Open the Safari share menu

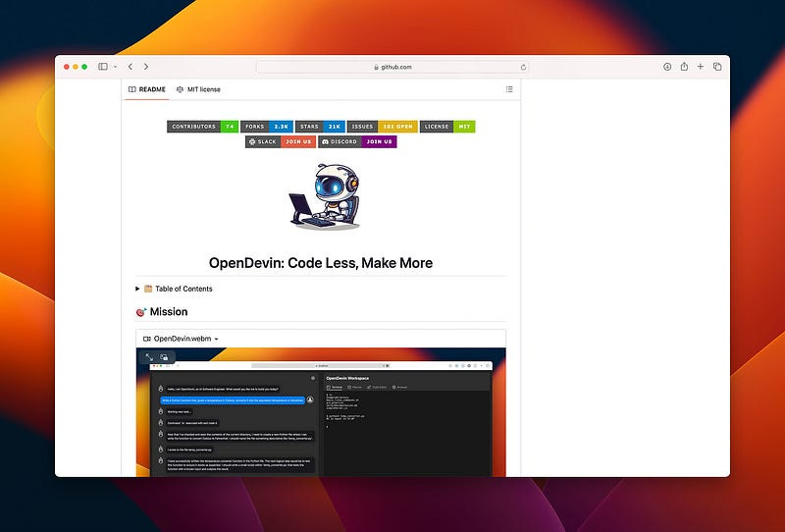coord(684,67)
